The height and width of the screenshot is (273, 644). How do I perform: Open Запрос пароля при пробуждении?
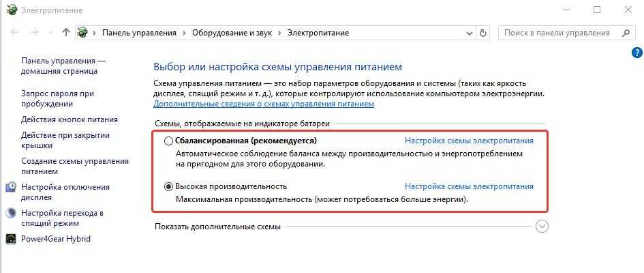[57, 99]
